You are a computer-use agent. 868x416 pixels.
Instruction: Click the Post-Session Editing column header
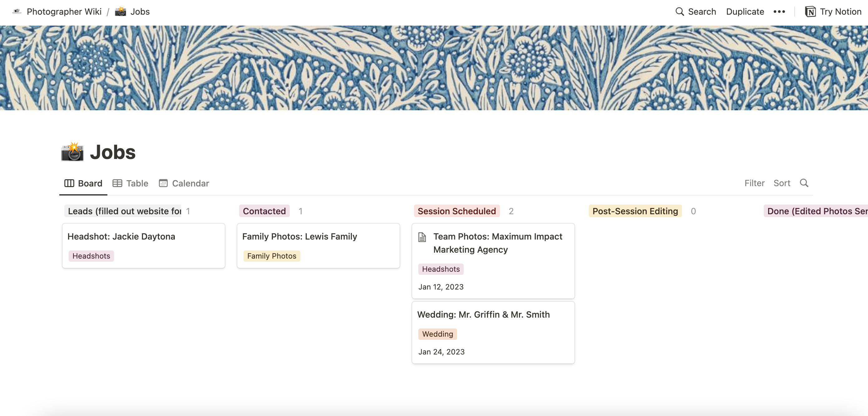tap(635, 211)
